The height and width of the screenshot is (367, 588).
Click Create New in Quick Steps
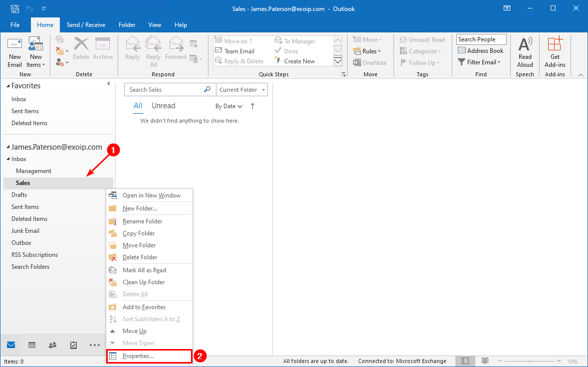coord(299,60)
